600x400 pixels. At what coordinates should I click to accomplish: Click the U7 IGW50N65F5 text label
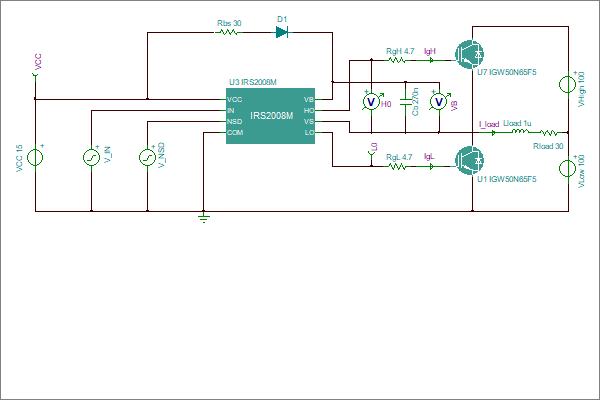[x=507, y=72]
